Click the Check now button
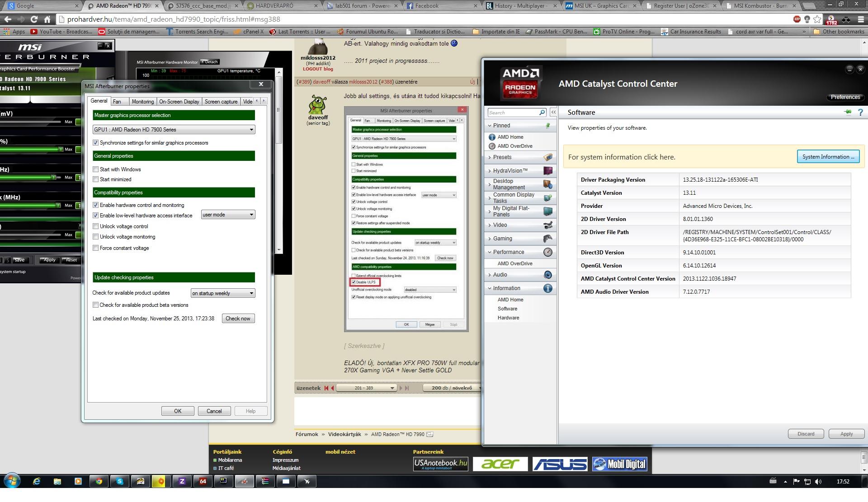Image resolution: width=868 pixels, height=502 pixels. 238,319
